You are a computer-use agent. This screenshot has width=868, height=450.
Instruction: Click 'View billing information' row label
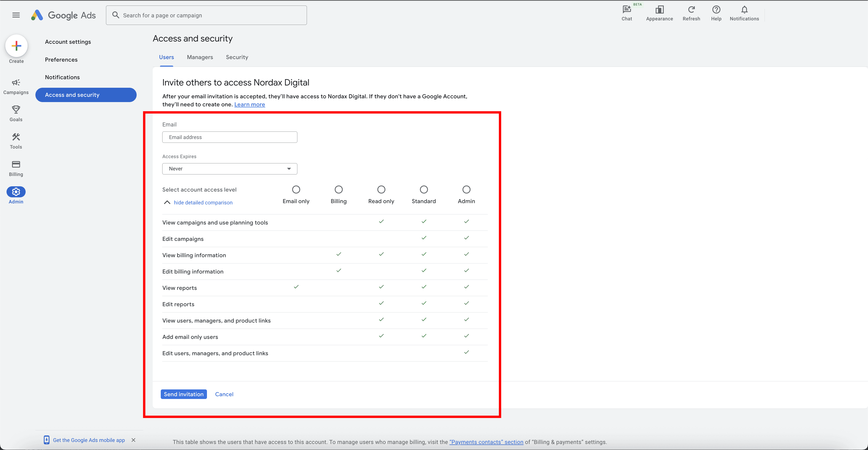194,255
